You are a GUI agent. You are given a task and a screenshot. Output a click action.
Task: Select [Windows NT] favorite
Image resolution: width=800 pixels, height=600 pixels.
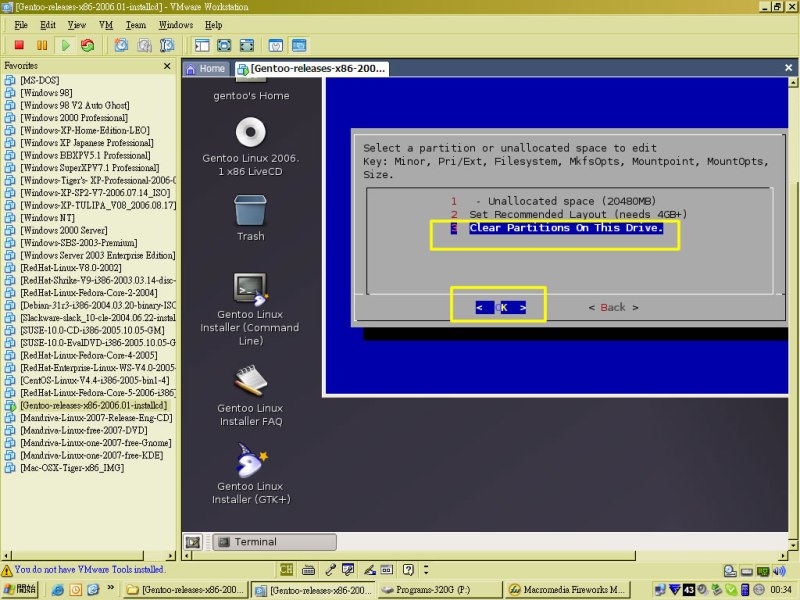(47, 218)
